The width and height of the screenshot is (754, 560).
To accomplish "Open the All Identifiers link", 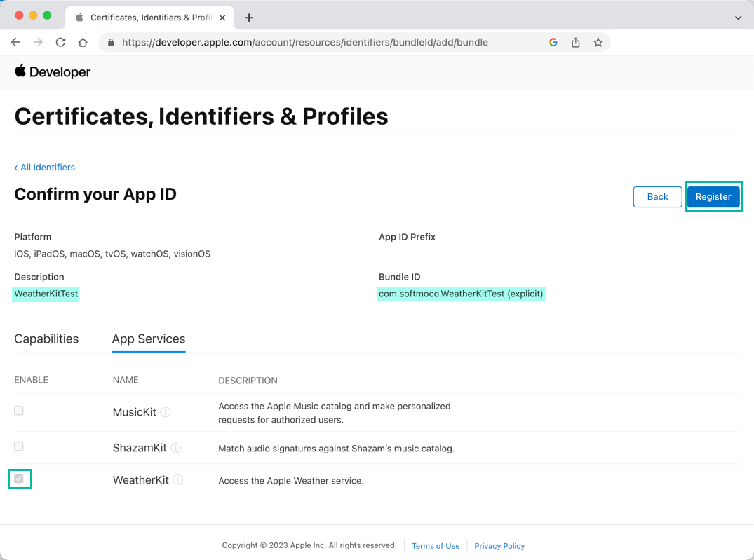I will tap(45, 167).
